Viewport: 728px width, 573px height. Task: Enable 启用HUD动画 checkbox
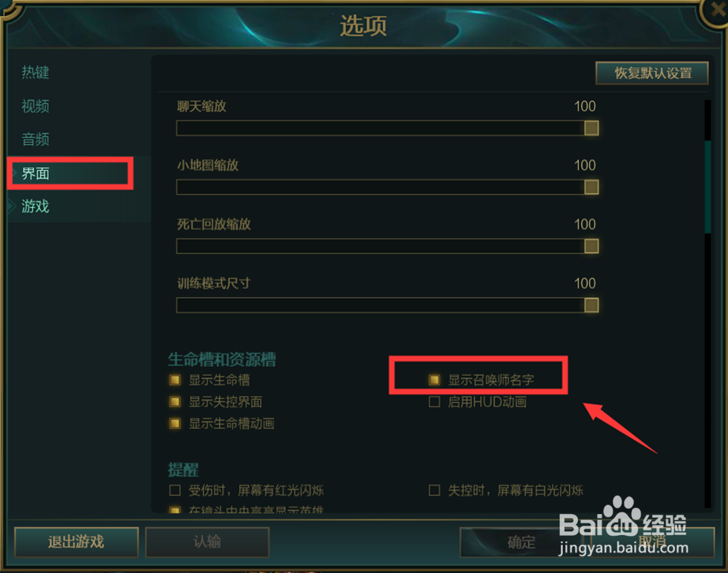[434, 402]
